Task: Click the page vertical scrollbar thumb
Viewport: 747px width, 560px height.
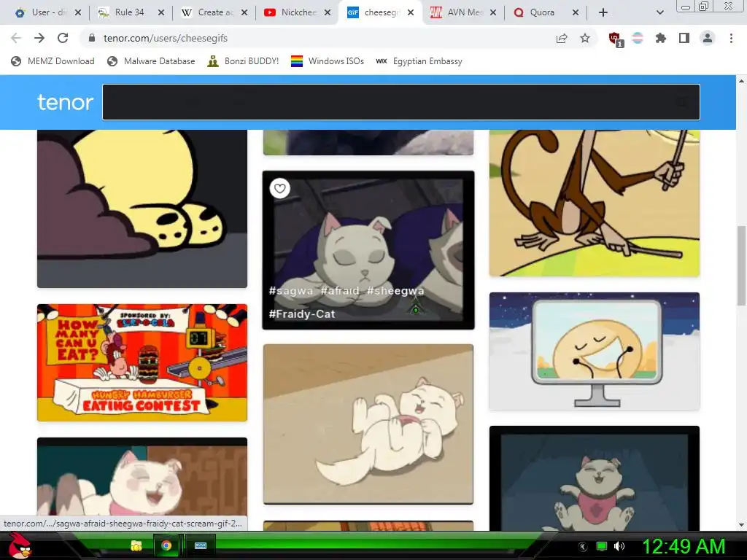Action: [x=741, y=265]
